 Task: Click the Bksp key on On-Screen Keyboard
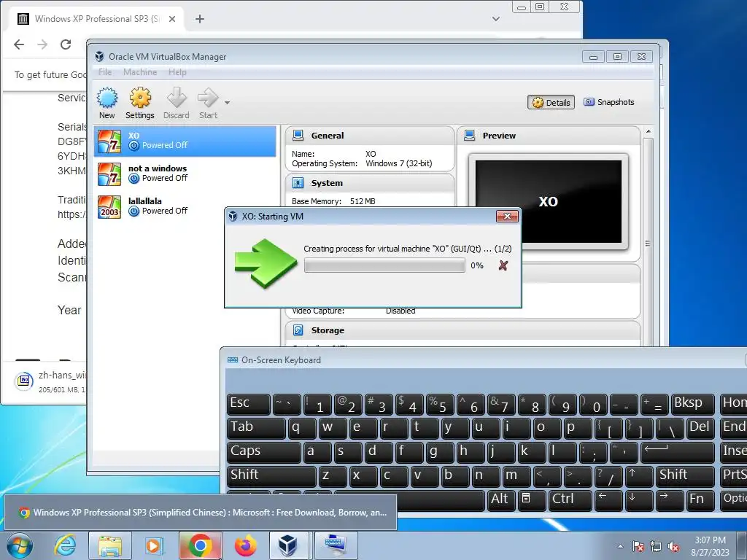pos(693,404)
